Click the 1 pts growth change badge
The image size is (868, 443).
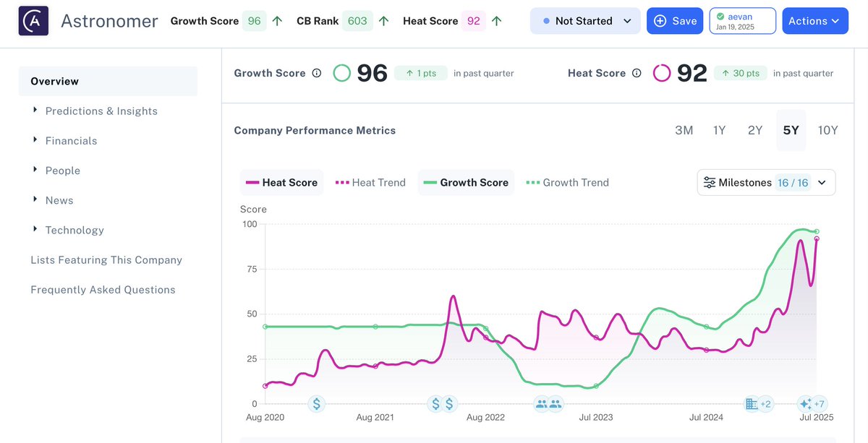click(x=421, y=73)
